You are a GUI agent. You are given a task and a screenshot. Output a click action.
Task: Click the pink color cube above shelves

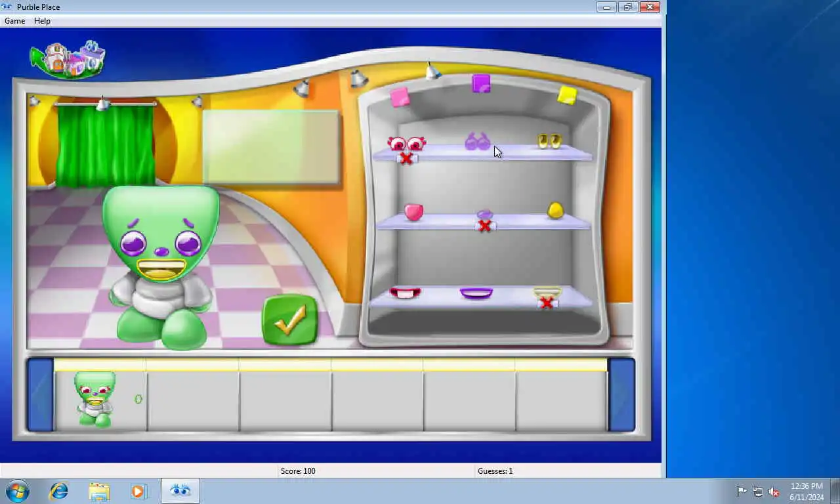click(400, 98)
